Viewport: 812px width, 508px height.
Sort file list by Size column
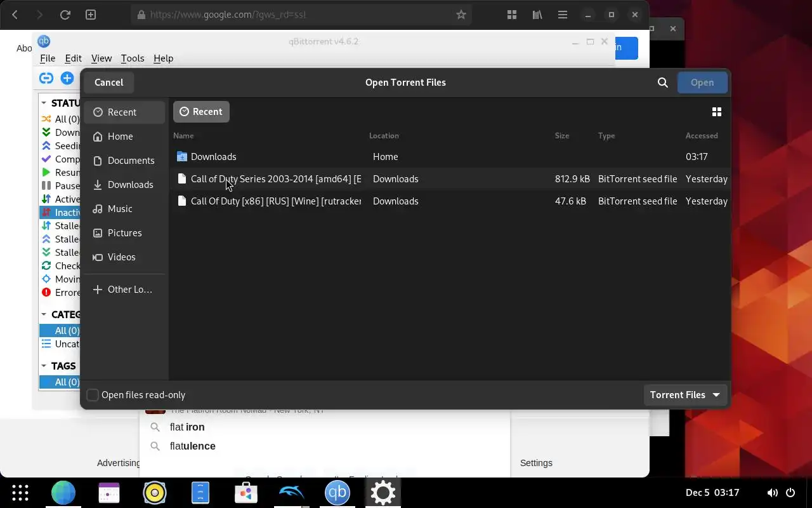(562, 136)
